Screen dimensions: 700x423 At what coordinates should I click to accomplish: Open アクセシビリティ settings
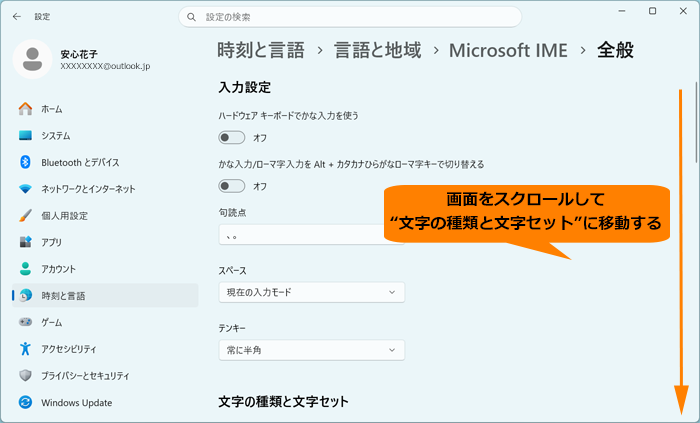point(105,348)
